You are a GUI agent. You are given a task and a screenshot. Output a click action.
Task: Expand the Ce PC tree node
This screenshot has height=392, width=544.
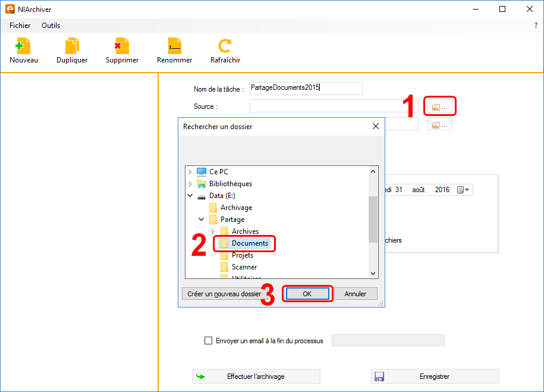tap(190, 172)
